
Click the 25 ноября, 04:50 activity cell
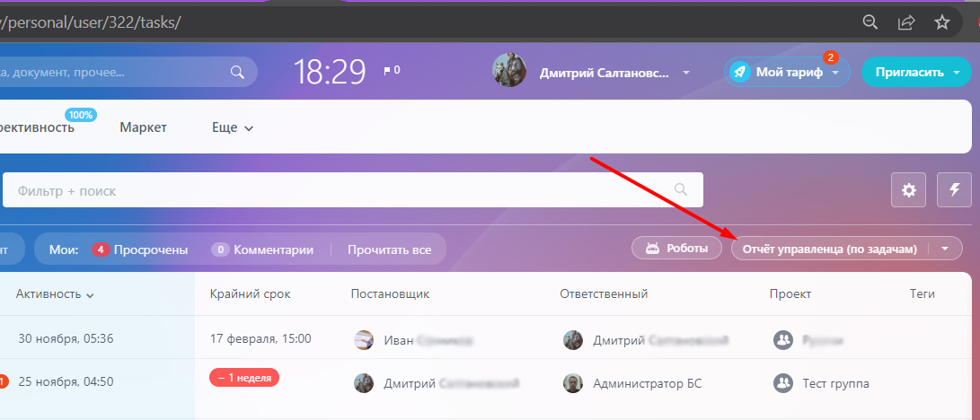pos(66,382)
